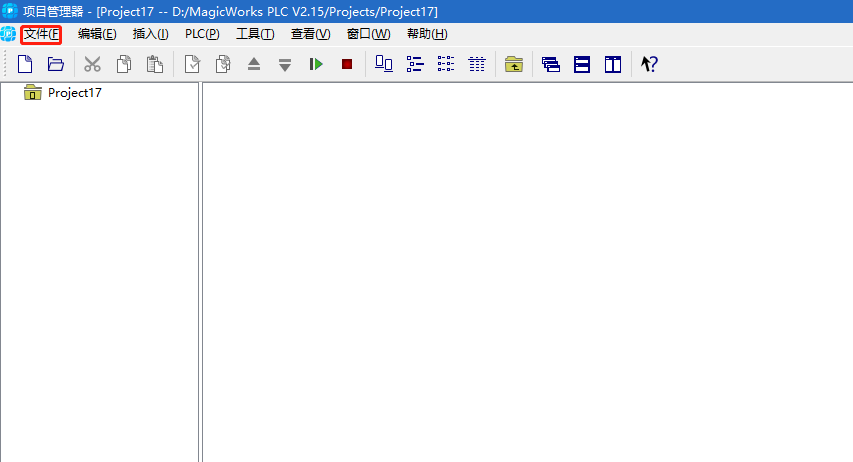Cascade windows using toolbar icon
Image resolution: width=853 pixels, height=462 pixels.
pos(551,64)
